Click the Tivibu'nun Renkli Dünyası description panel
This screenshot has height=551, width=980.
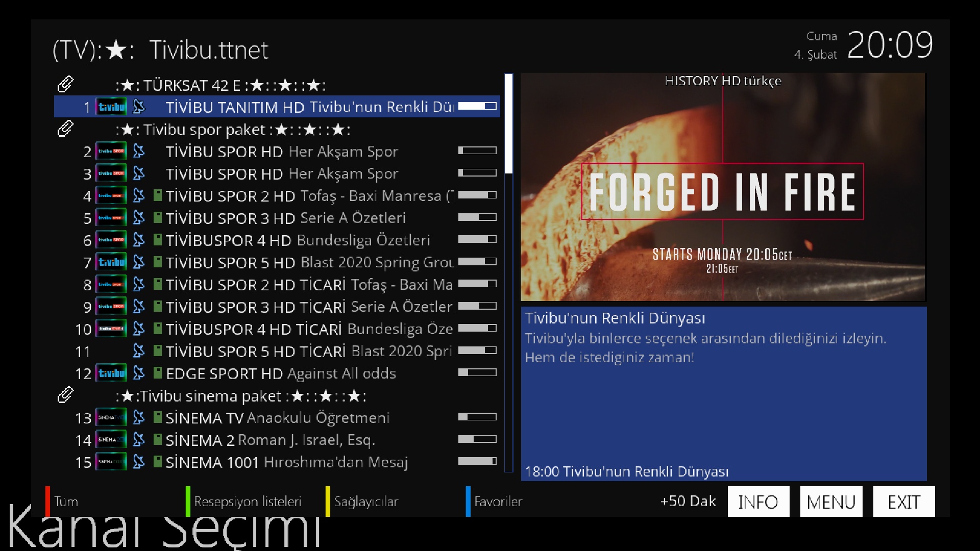coord(724,393)
